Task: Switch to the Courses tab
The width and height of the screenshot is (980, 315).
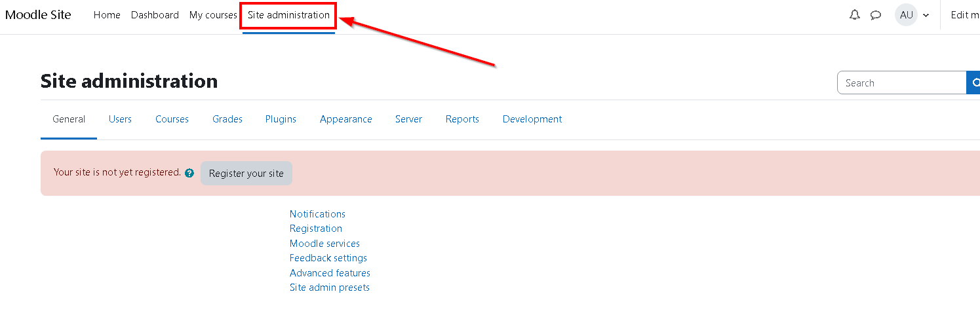Action: click(172, 119)
